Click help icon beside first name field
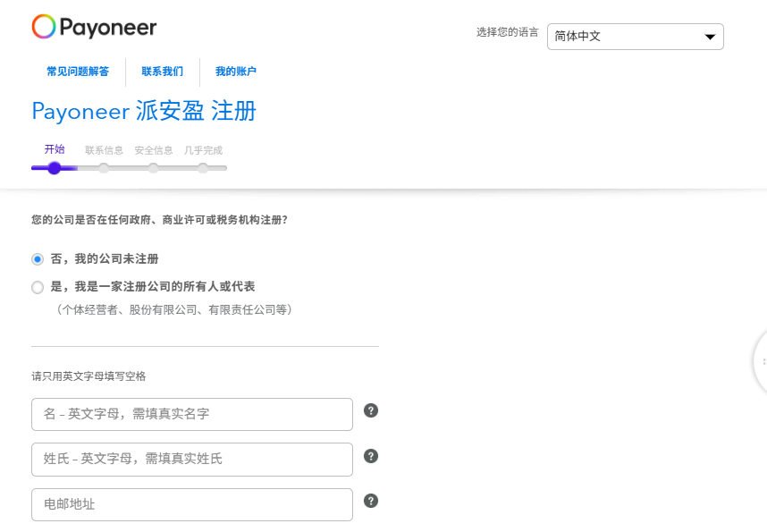The image size is (767, 532). 371,410
